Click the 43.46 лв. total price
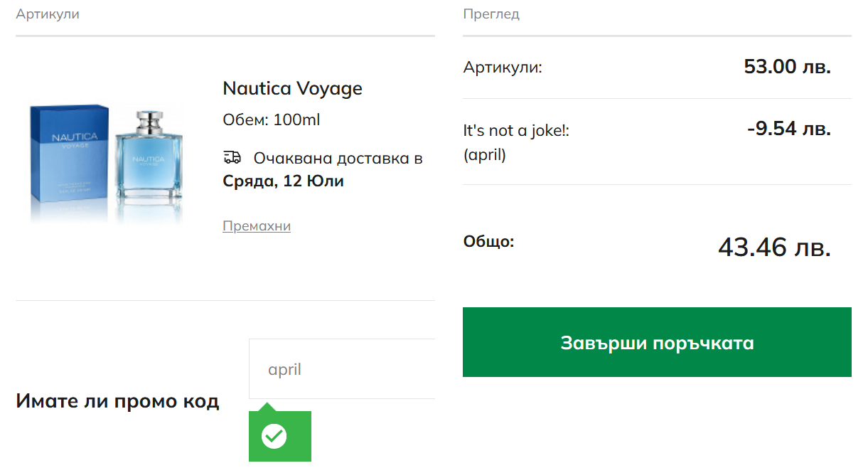Image resolution: width=868 pixels, height=473 pixels. point(774,247)
